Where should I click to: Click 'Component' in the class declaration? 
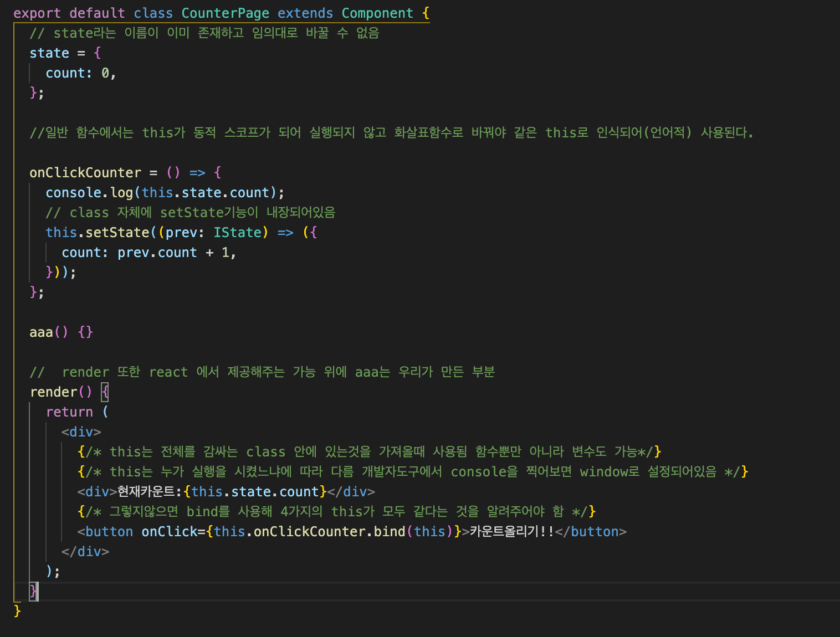(377, 13)
